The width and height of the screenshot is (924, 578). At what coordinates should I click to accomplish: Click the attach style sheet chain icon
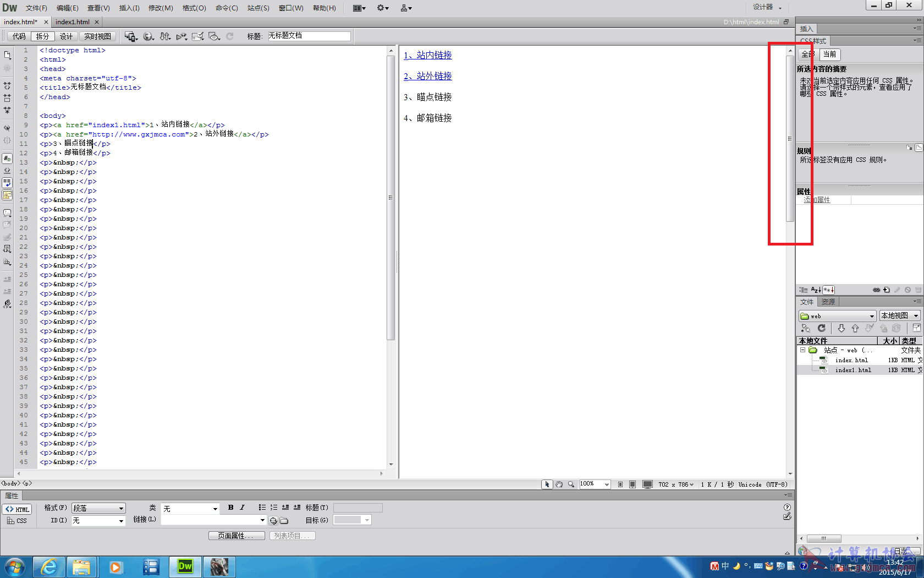pos(876,290)
